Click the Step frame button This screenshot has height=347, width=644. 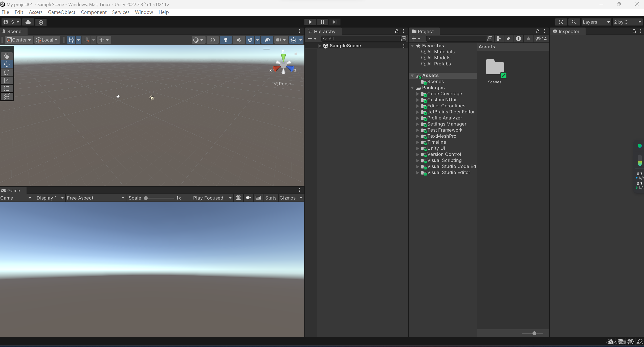(x=334, y=22)
